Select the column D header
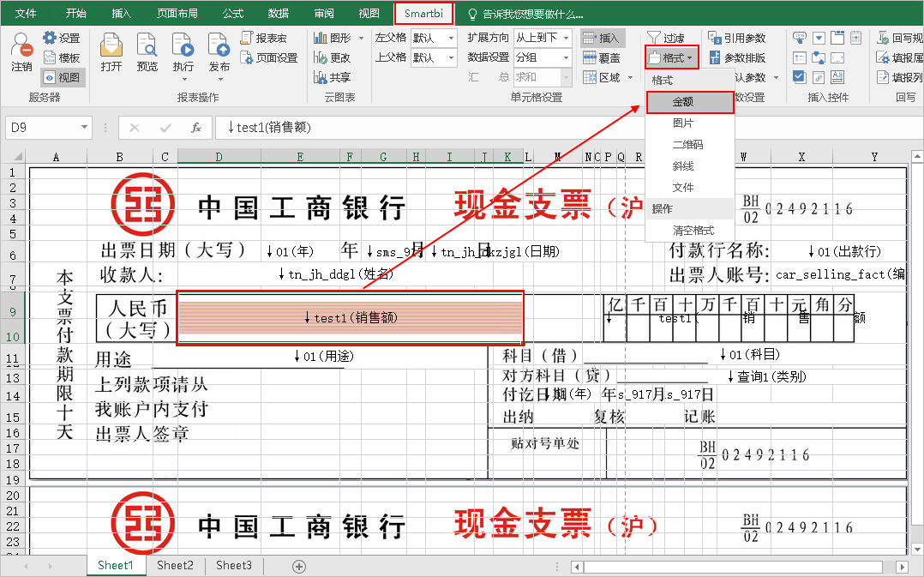The width and height of the screenshot is (924, 577). (x=219, y=157)
